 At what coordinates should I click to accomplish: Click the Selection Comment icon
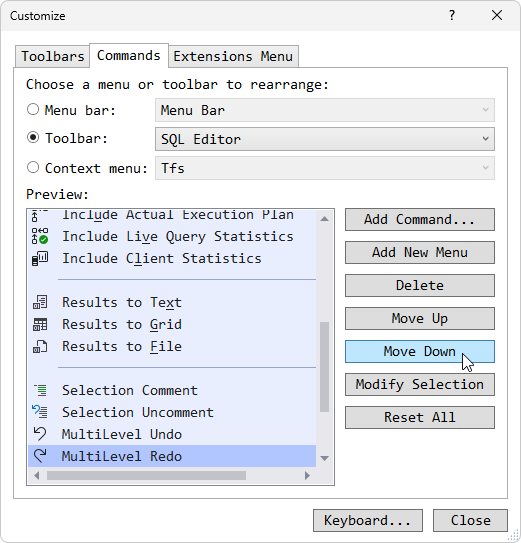[41, 390]
